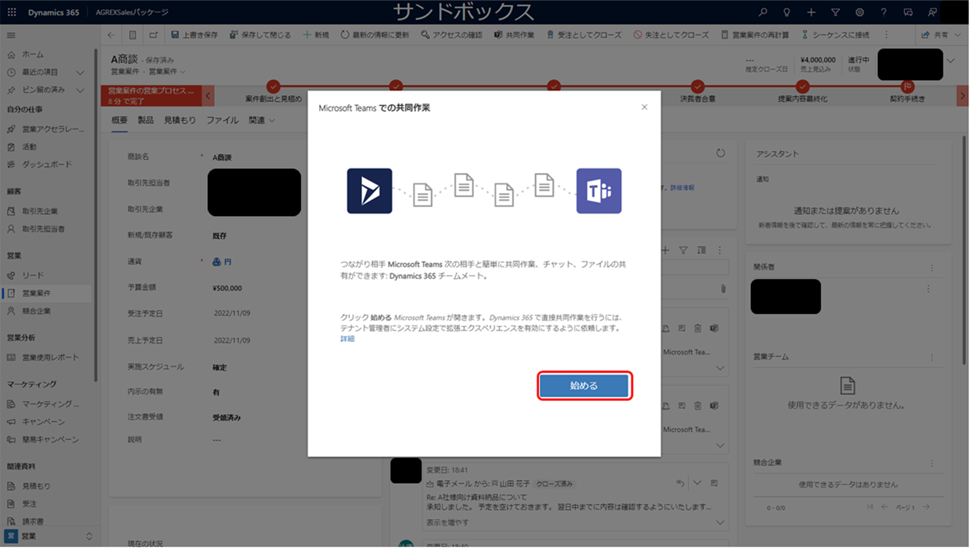Click the 始める button in Teams dialog
Viewport: 980px width, 553px height.
click(584, 386)
